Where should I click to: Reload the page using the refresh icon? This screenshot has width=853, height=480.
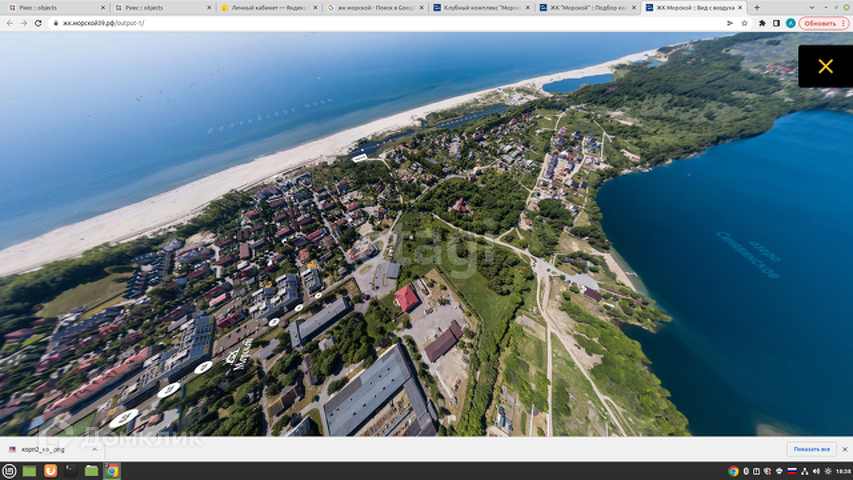pos(38,23)
